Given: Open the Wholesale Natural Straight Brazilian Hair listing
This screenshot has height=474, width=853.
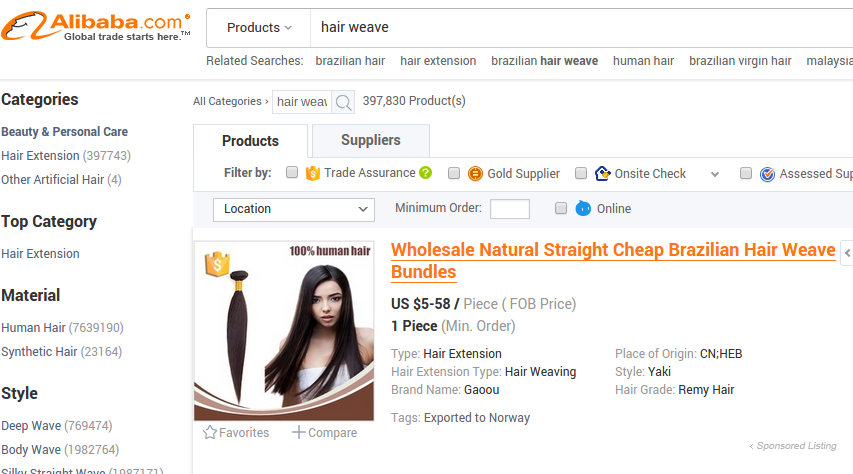Looking at the screenshot, I should (613, 261).
